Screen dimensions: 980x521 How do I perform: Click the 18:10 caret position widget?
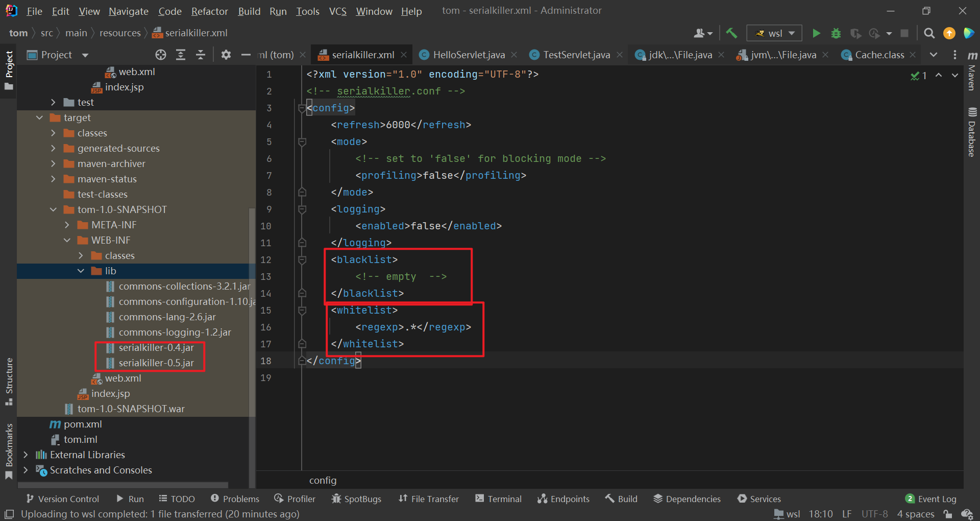tap(821, 514)
